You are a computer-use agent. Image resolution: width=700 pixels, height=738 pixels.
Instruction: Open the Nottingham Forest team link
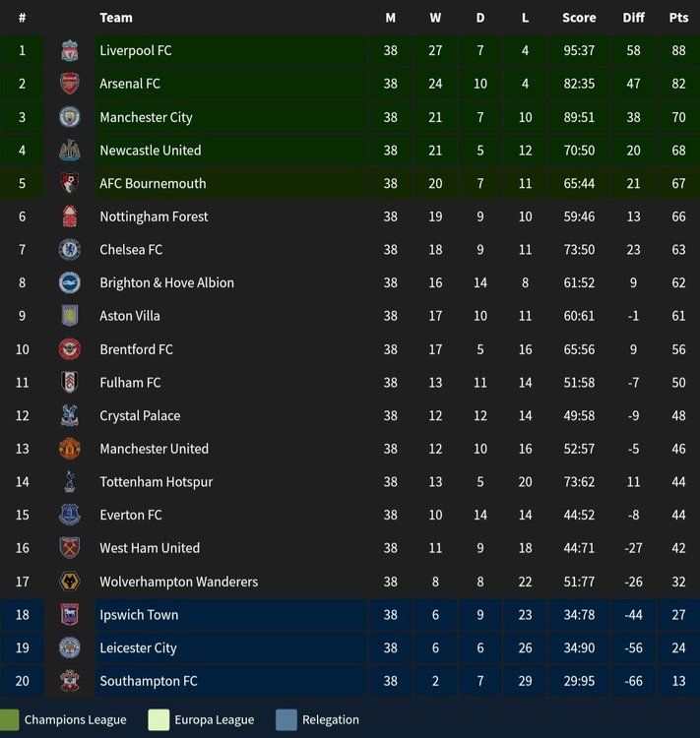[154, 216]
